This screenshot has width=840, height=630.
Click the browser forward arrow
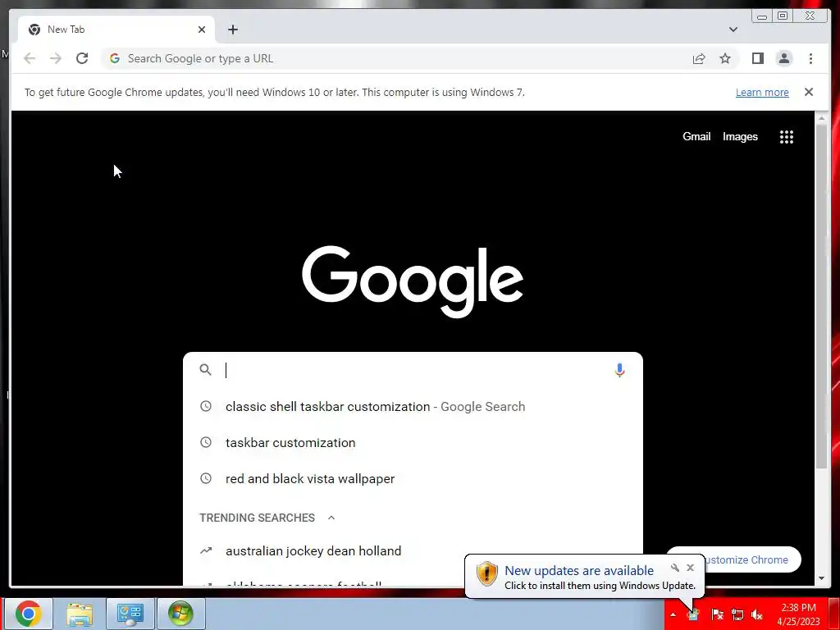click(56, 58)
